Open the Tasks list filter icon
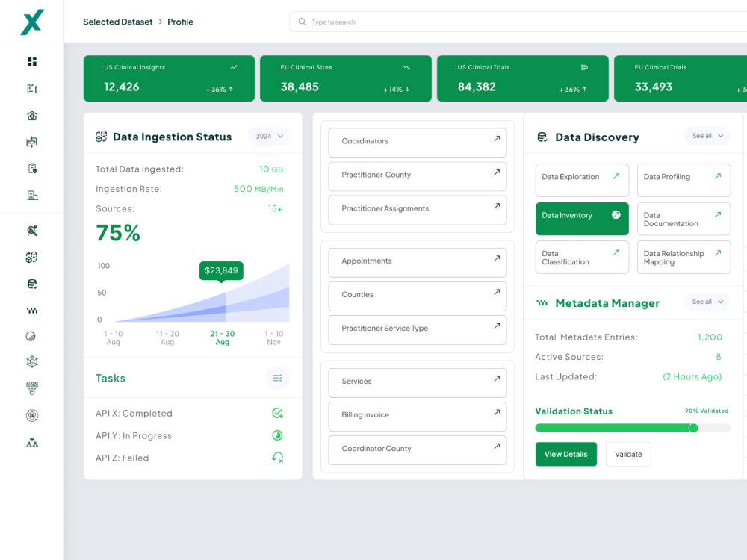The width and height of the screenshot is (747, 560). 277,378
